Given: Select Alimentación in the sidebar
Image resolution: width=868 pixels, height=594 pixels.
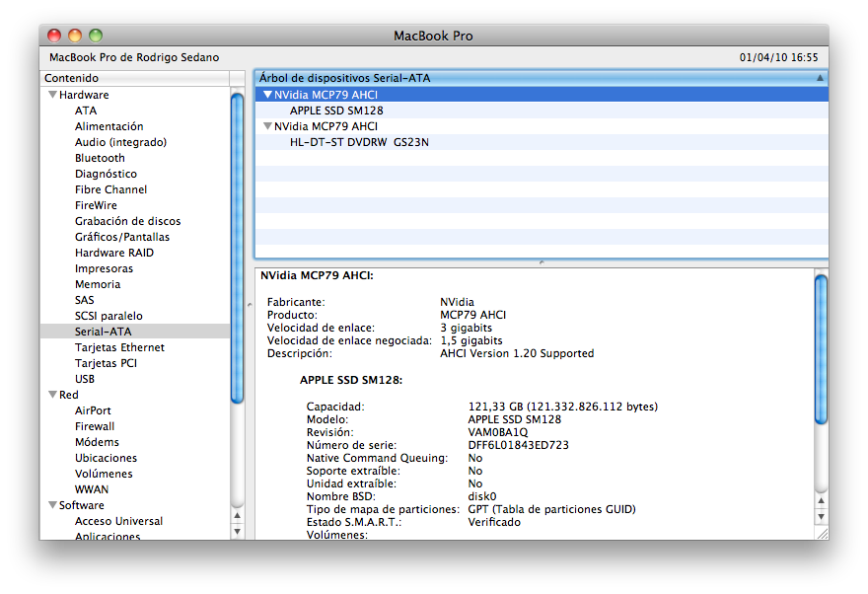Looking at the screenshot, I should coord(109,126).
